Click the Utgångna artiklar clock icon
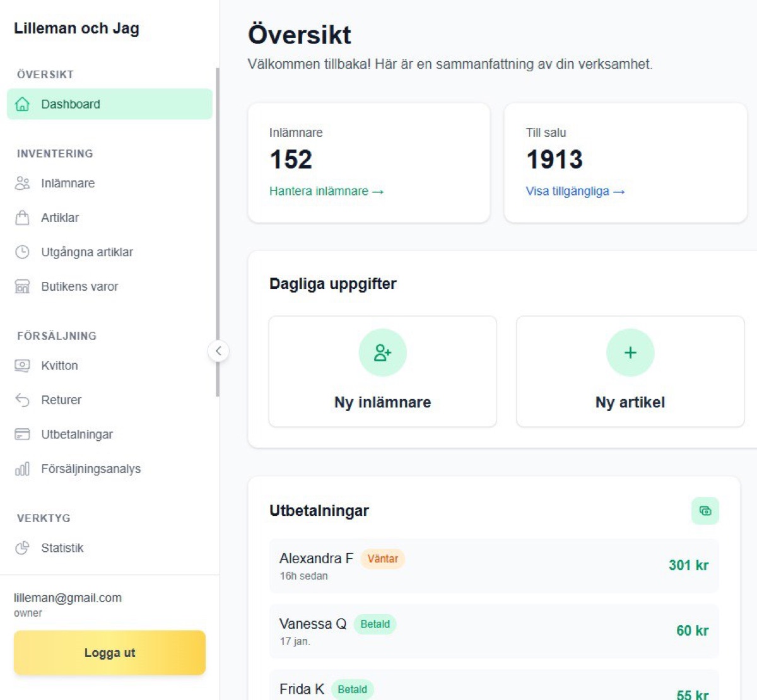Image resolution: width=757 pixels, height=700 pixels. [x=22, y=252]
